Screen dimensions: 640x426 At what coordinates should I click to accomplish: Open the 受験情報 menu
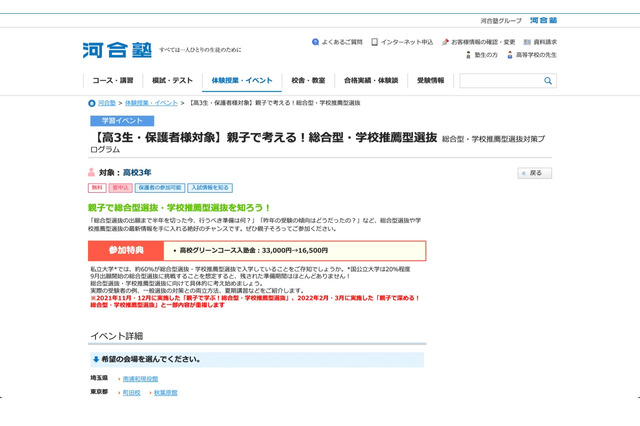(x=431, y=80)
